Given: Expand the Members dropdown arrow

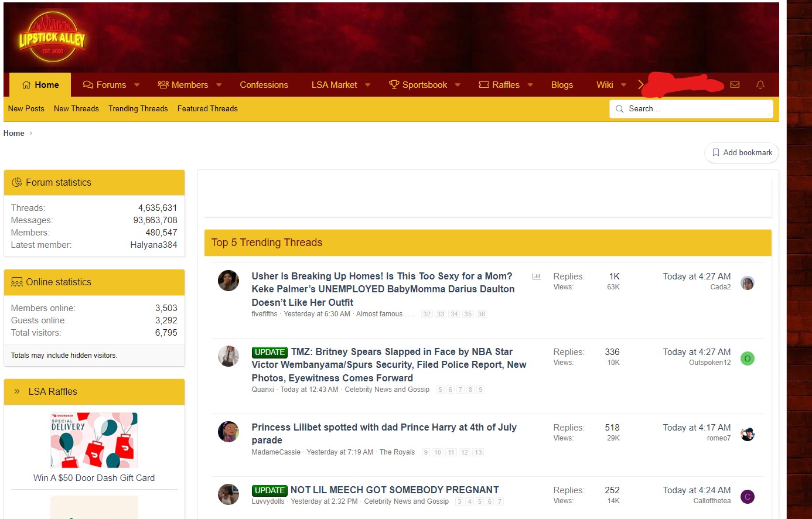Looking at the screenshot, I should pyautogui.click(x=219, y=85).
